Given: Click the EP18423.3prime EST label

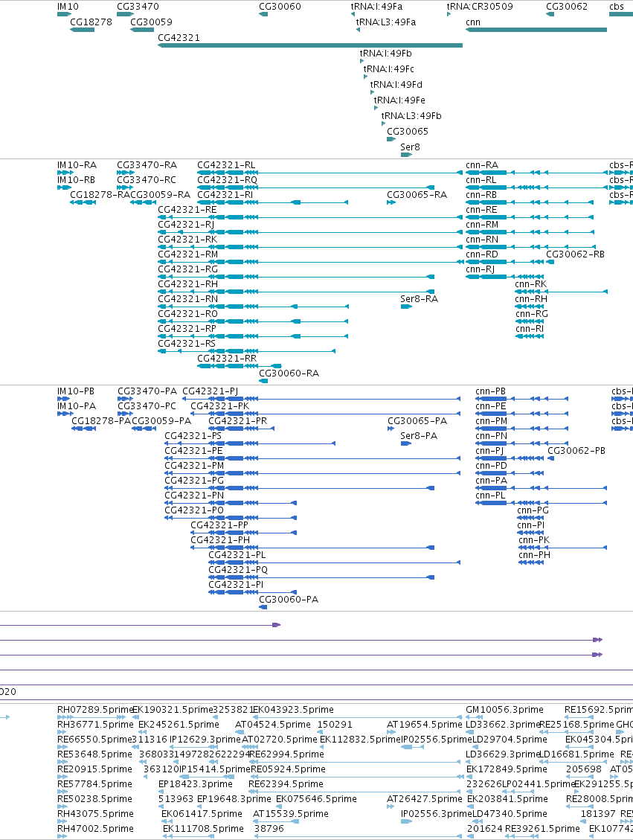Looking at the screenshot, I should (x=196, y=783).
